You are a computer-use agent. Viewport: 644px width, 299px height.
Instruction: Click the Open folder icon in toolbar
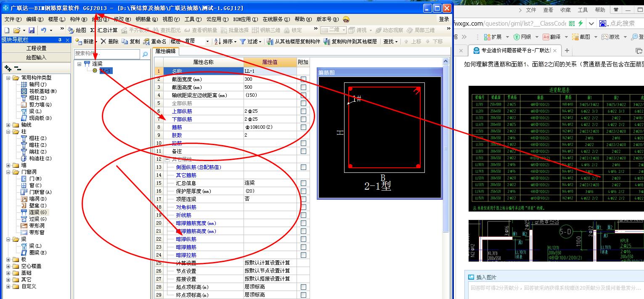17,30
